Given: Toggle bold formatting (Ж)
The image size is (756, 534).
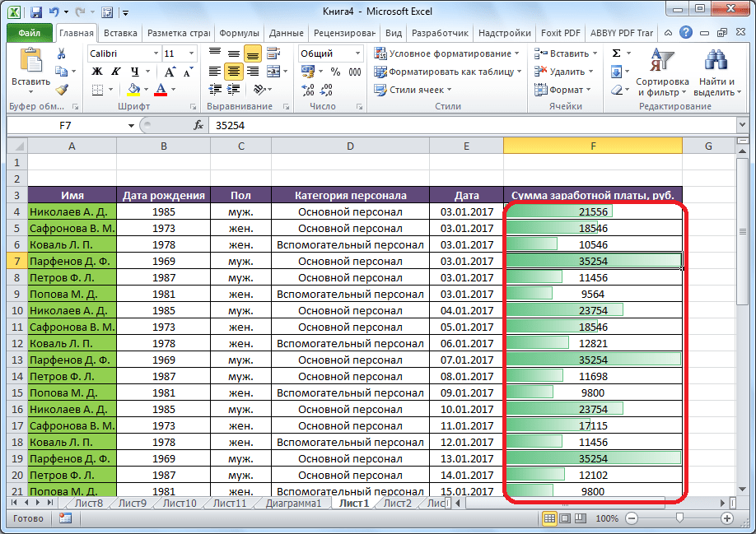Looking at the screenshot, I should click(x=96, y=72).
